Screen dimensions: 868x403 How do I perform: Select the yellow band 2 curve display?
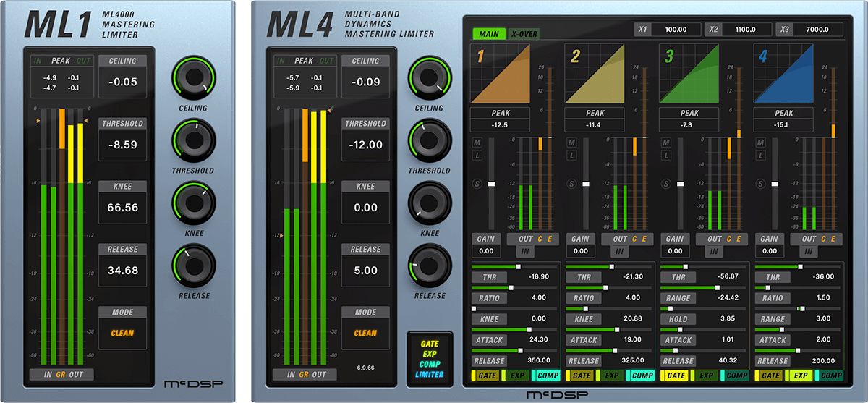pyautogui.click(x=595, y=73)
